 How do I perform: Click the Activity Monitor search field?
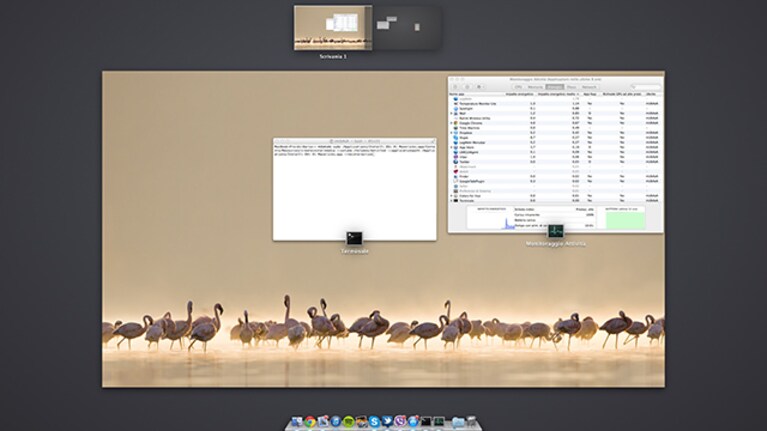645,87
